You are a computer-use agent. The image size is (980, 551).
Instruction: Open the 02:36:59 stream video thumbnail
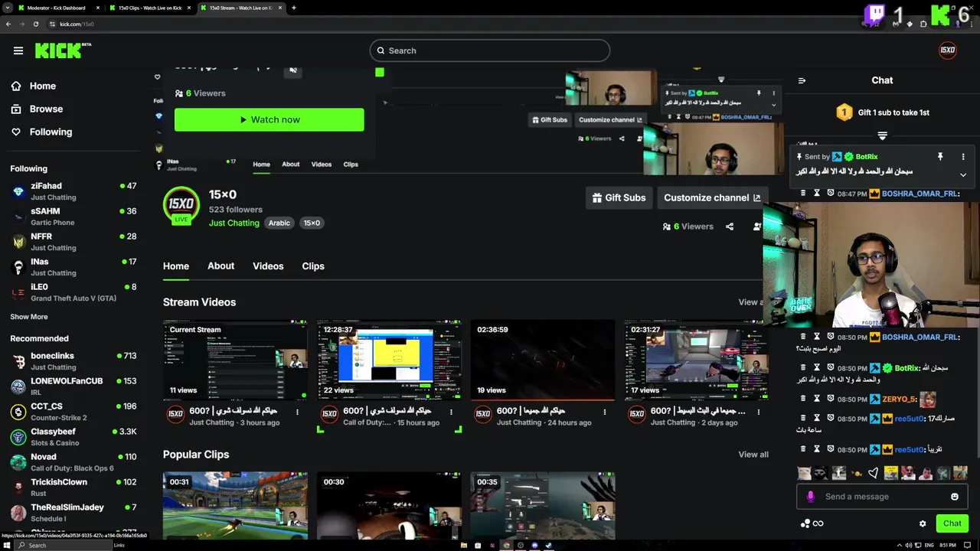543,361
